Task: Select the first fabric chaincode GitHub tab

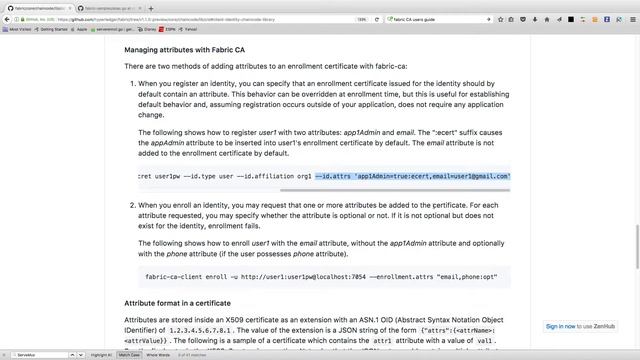Action: pos(39,8)
